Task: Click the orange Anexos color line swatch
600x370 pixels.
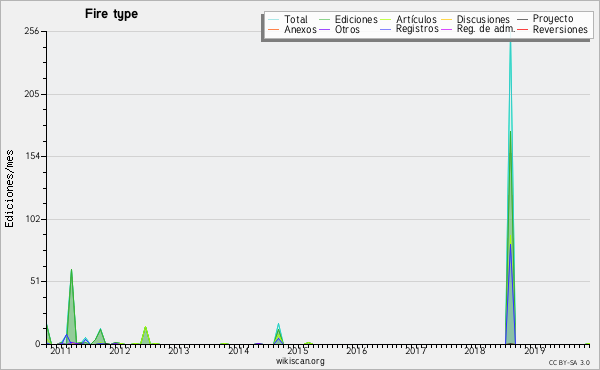Action: point(274,29)
